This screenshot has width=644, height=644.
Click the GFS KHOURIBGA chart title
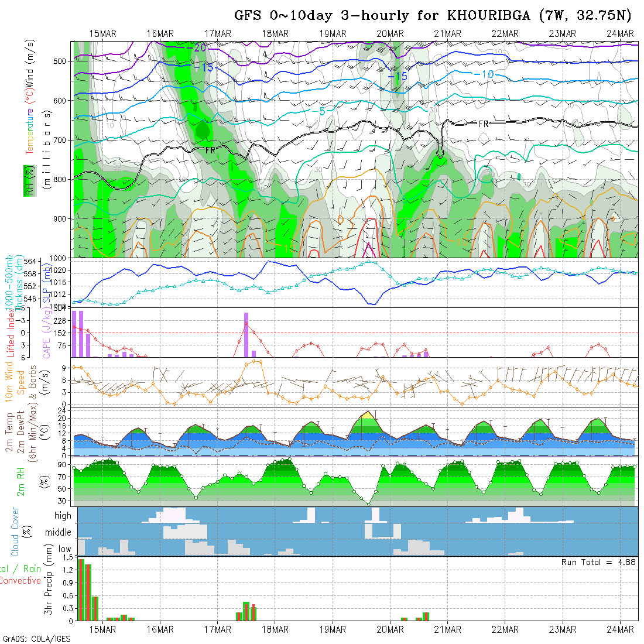pyautogui.click(x=436, y=15)
